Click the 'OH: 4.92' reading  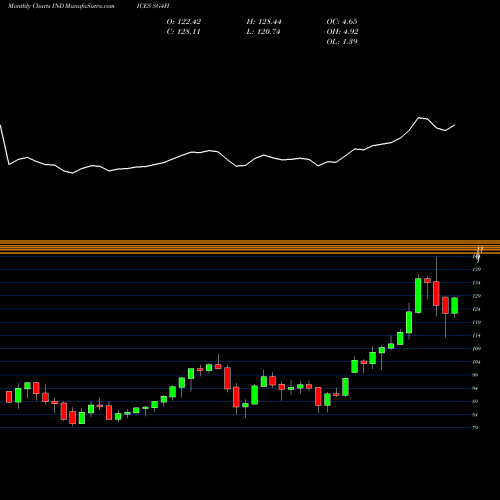click(x=342, y=32)
